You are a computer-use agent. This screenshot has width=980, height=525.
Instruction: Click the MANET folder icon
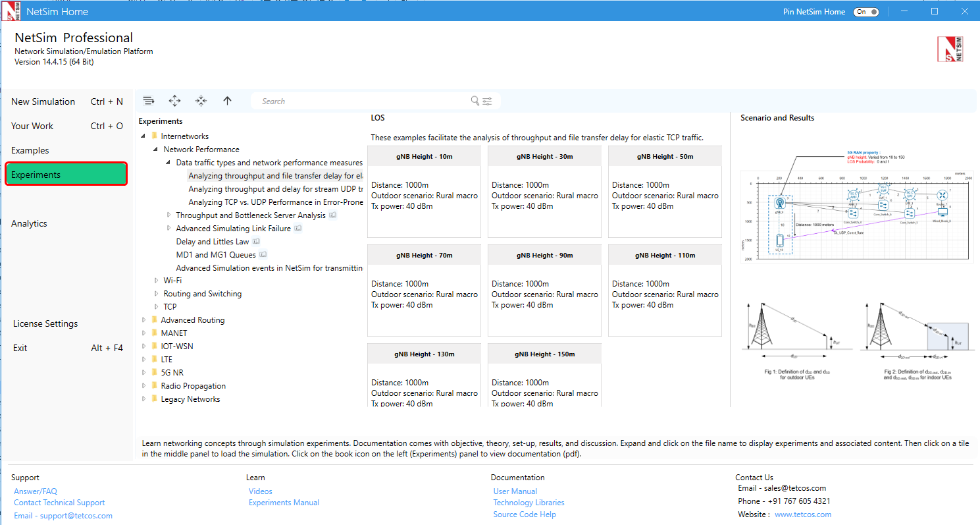(x=155, y=333)
